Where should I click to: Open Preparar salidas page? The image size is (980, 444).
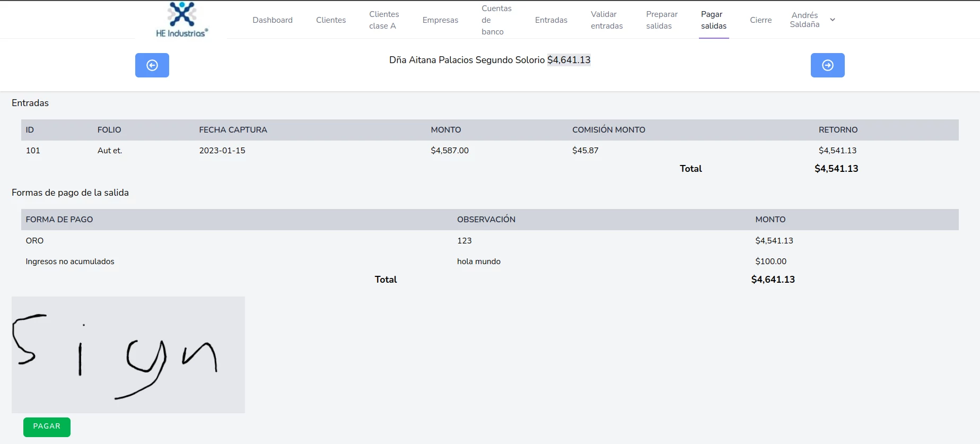coord(661,20)
